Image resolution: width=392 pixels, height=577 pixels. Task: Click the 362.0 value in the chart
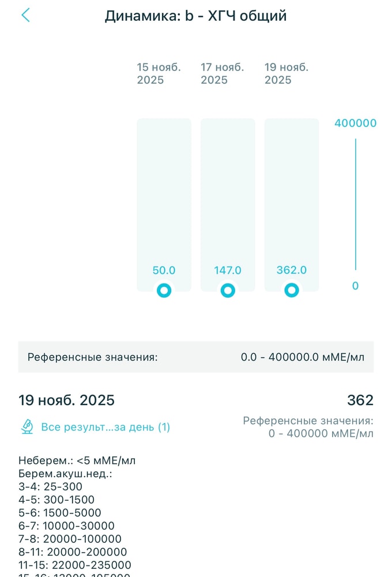[x=292, y=270]
